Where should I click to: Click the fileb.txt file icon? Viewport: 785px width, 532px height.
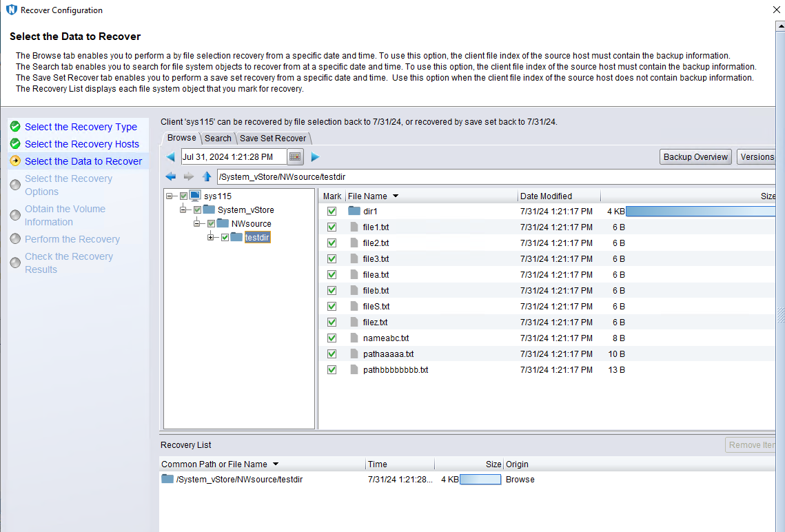pos(354,290)
